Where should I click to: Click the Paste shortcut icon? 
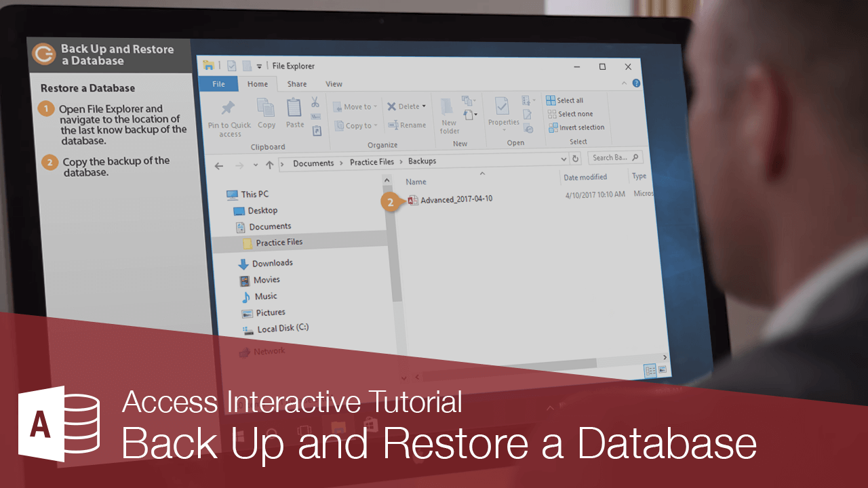pos(317,131)
